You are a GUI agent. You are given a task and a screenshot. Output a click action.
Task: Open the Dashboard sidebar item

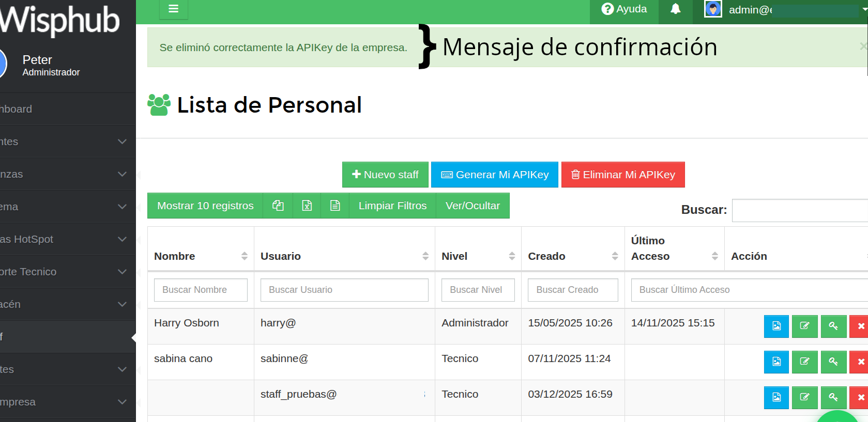(x=68, y=109)
